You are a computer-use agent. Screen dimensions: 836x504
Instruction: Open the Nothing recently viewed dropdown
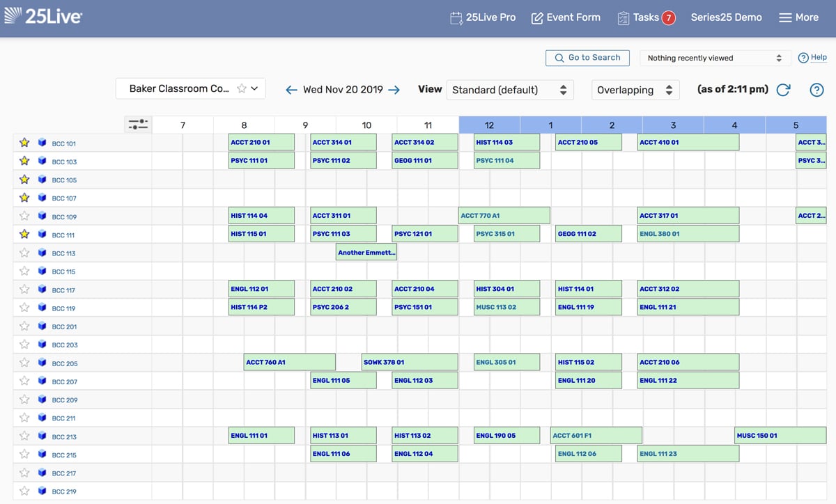pyautogui.click(x=715, y=58)
